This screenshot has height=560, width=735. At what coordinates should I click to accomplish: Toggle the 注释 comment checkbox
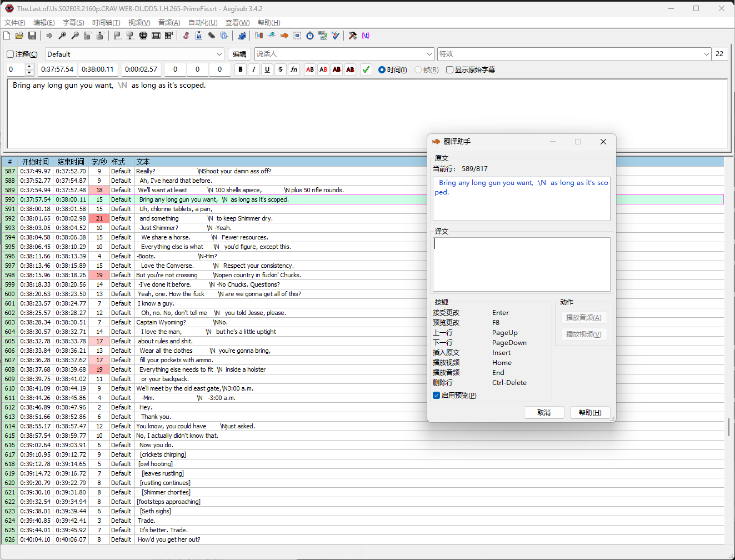[22, 54]
